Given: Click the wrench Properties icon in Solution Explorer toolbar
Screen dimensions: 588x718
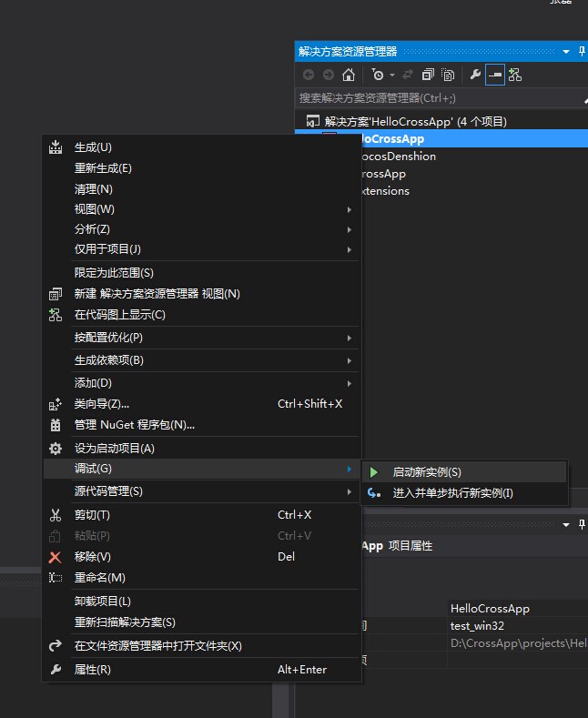Looking at the screenshot, I should pyautogui.click(x=475, y=76).
